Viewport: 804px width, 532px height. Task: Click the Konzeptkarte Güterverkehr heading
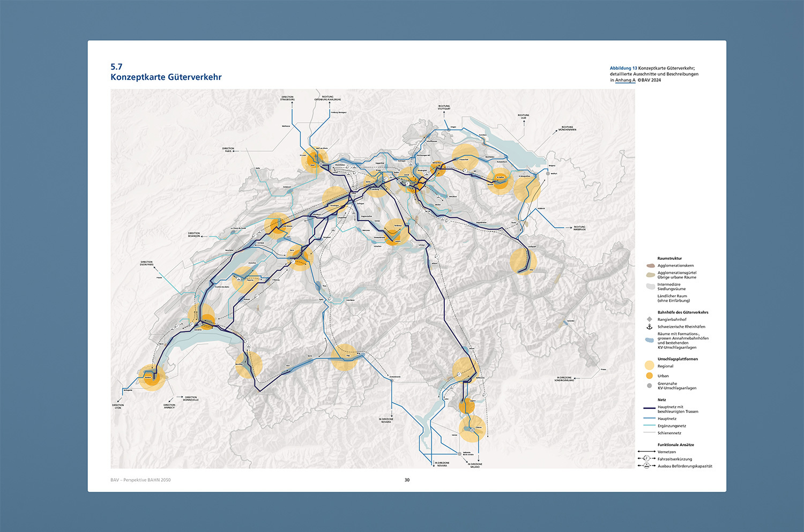(166, 77)
